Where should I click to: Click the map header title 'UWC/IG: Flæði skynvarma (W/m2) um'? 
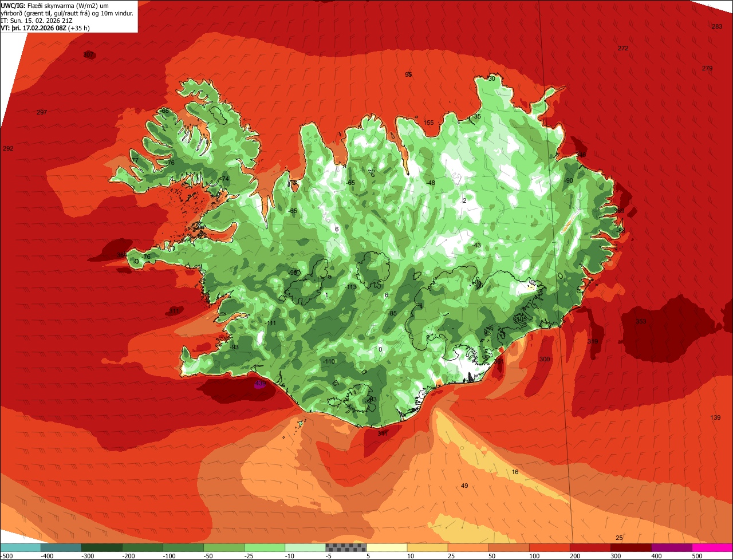(x=55, y=6)
